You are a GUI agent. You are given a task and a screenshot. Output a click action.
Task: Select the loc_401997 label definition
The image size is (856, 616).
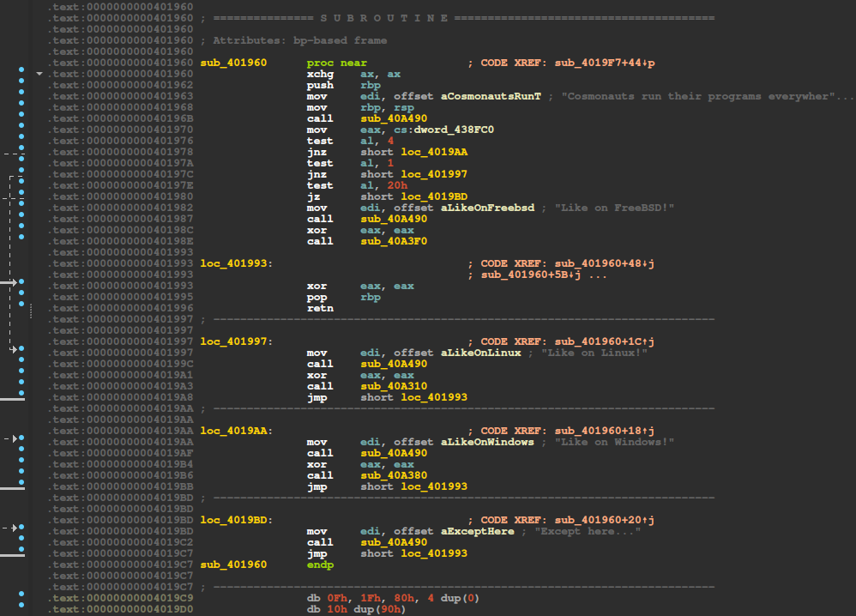236,341
